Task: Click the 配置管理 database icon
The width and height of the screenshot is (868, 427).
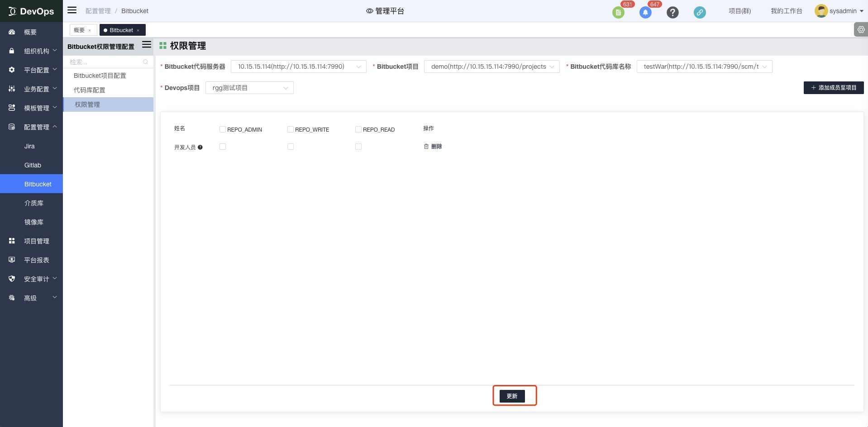Action: click(x=12, y=127)
